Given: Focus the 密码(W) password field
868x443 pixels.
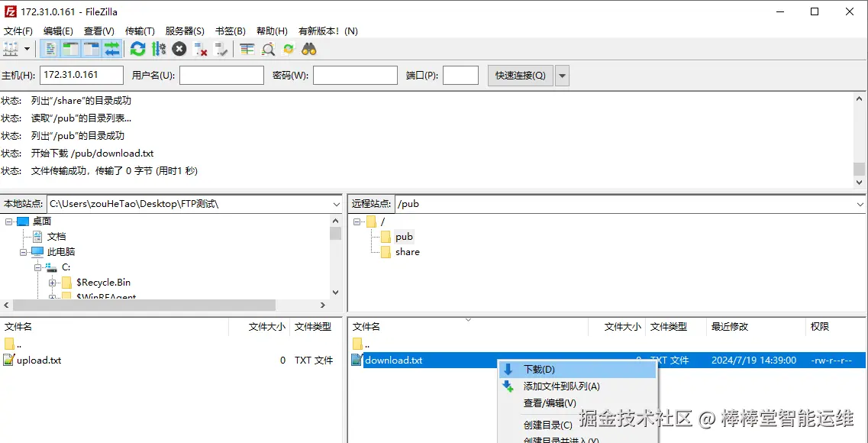Looking at the screenshot, I should [x=356, y=75].
